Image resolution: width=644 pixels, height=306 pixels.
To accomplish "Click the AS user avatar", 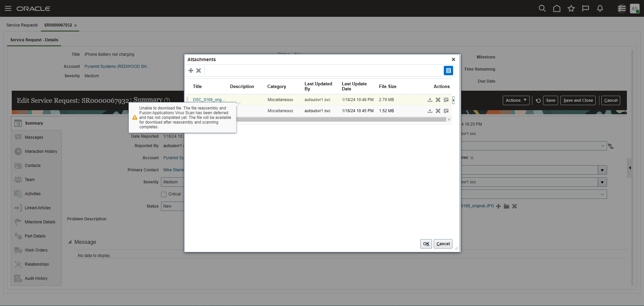I will tap(635, 8).
